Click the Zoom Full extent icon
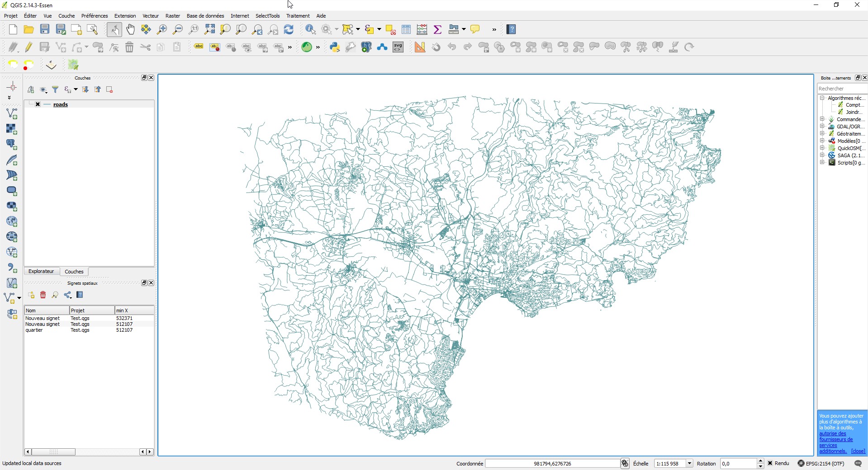 tap(209, 29)
